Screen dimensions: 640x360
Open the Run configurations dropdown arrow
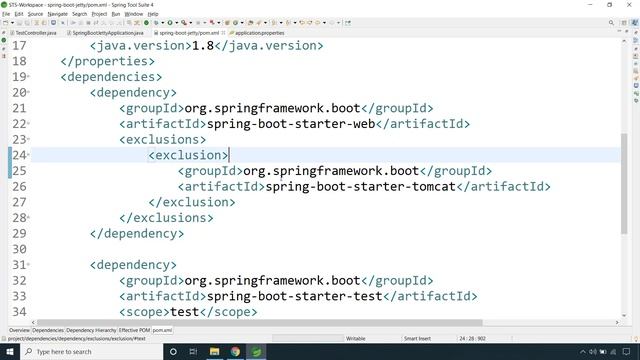pos(176,23)
